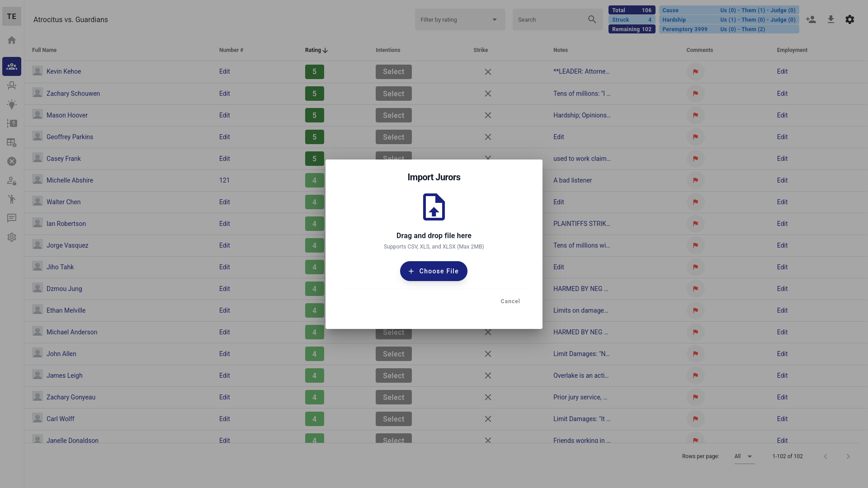Open the struck jurors X-circle sidebar icon
868x488 pixels.
[x=12, y=161]
